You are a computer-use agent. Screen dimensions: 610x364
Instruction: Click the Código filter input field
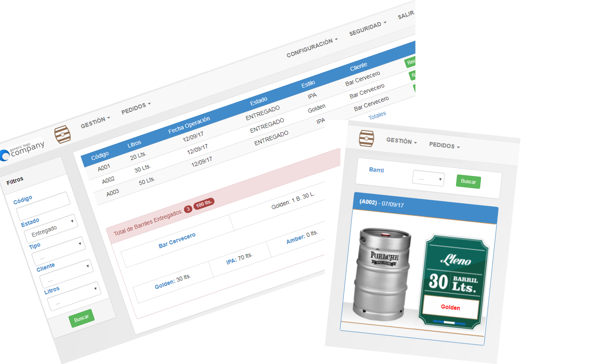43,206
